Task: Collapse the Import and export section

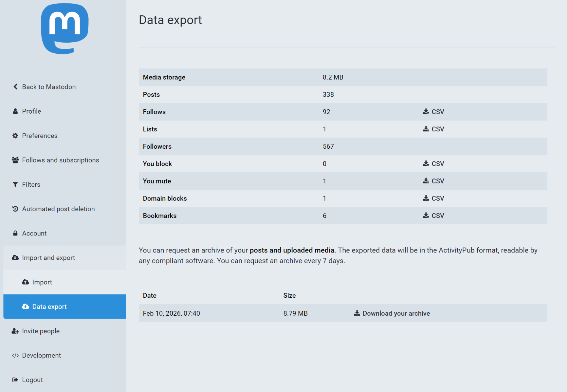Action: tap(48, 258)
